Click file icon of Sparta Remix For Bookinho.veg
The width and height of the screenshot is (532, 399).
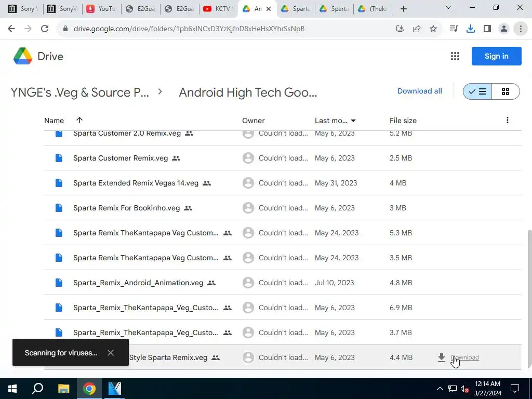click(59, 208)
